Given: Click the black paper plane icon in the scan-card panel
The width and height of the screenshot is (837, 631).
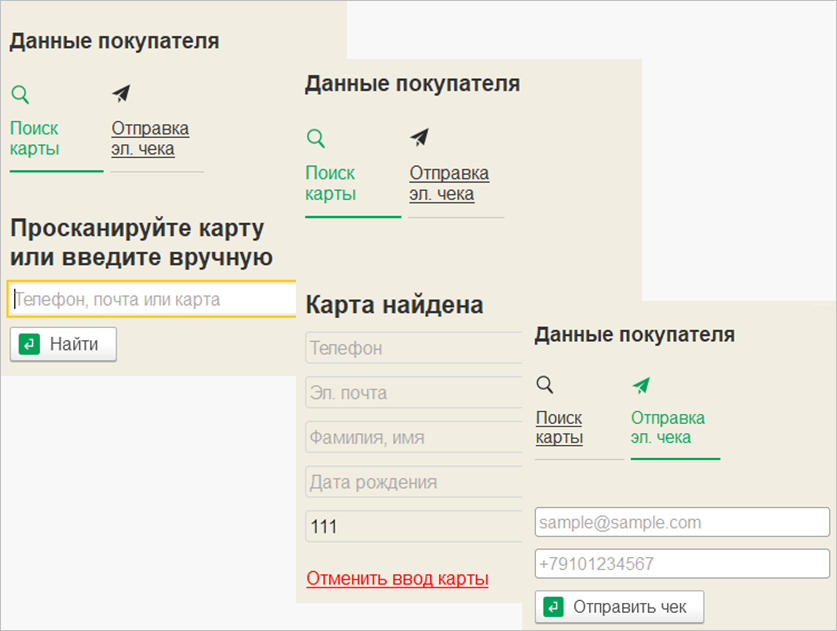Looking at the screenshot, I should tap(121, 94).
